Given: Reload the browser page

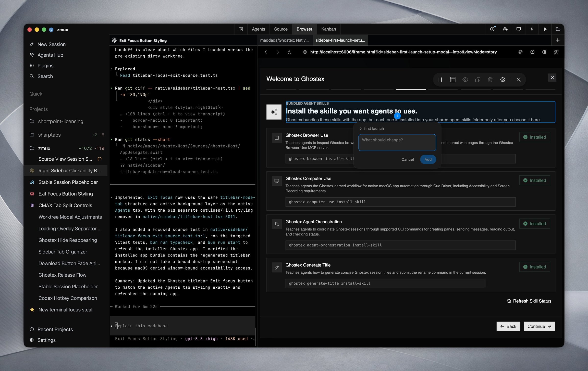Looking at the screenshot, I should coord(289,52).
